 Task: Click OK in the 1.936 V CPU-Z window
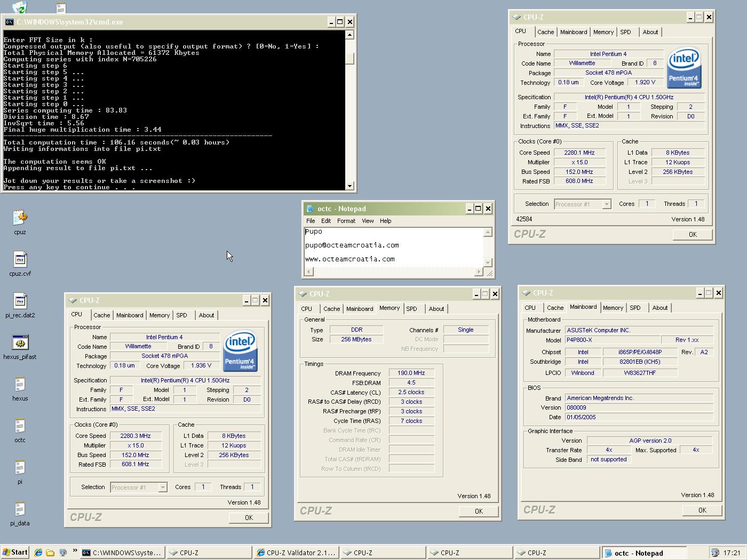coord(249,517)
